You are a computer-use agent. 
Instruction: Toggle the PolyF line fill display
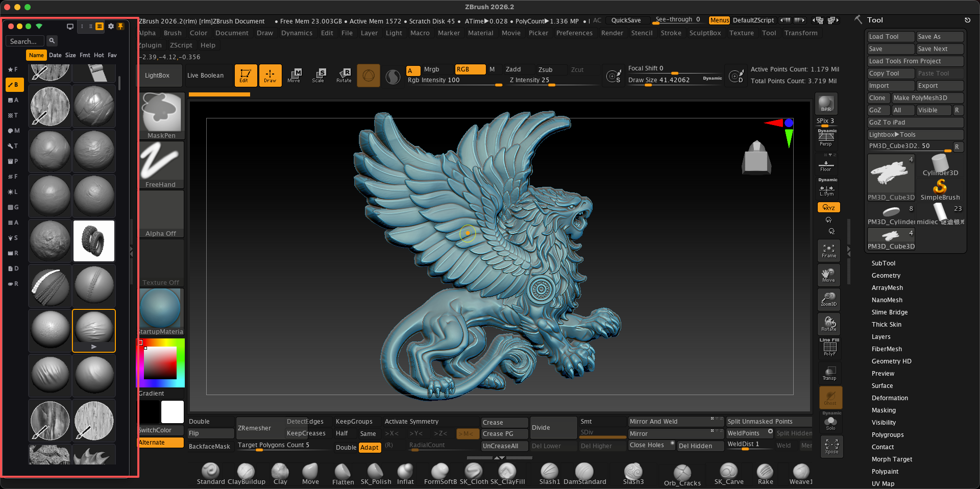pos(829,348)
